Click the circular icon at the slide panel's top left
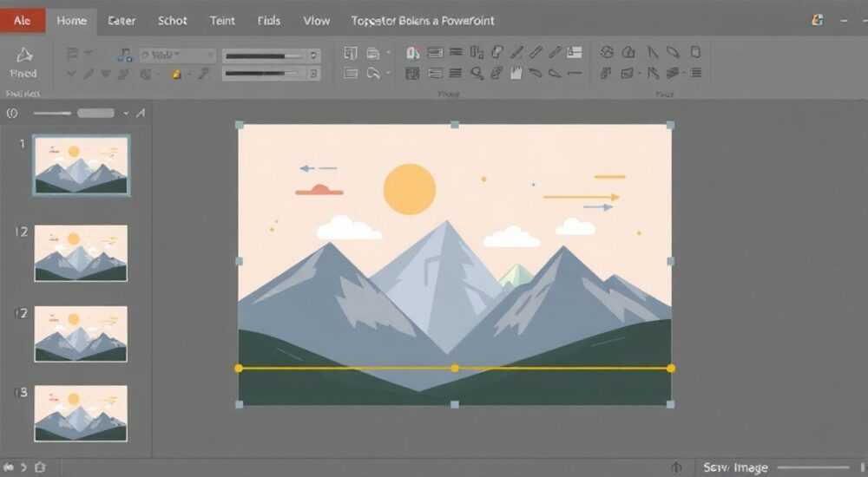The width and height of the screenshot is (868, 477). [12, 114]
